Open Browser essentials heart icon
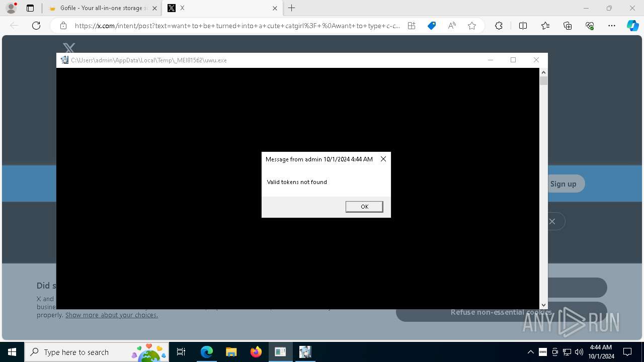 point(590,26)
